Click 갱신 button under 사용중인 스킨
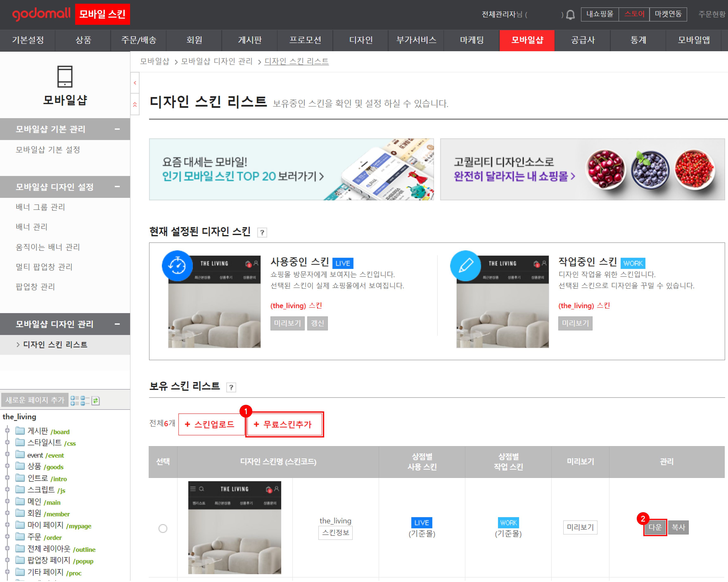Viewport: 728px width, 582px height. (317, 323)
